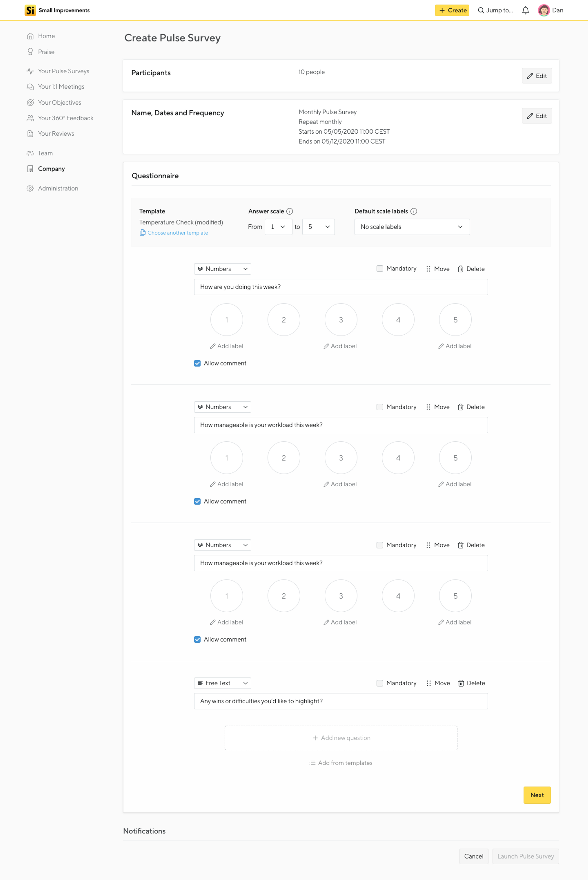Viewport: 588px width, 880px height.
Task: Delete the third Numbers question
Action: (x=471, y=545)
